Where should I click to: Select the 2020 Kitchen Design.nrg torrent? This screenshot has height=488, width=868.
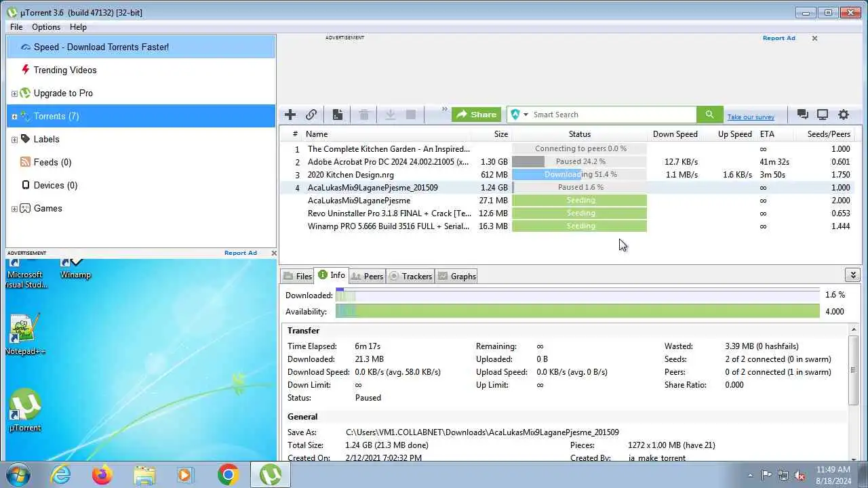[570, 174]
